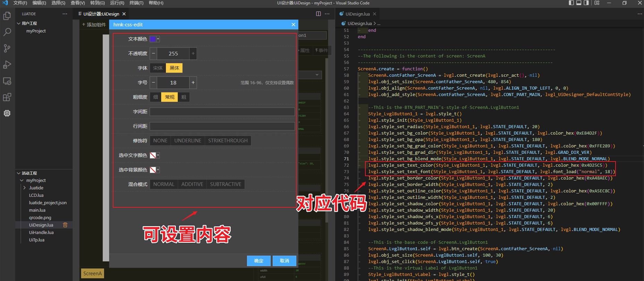644x281 pixels.
Task: Click the 不透明度 value field showing 255
Action: (x=173, y=53)
